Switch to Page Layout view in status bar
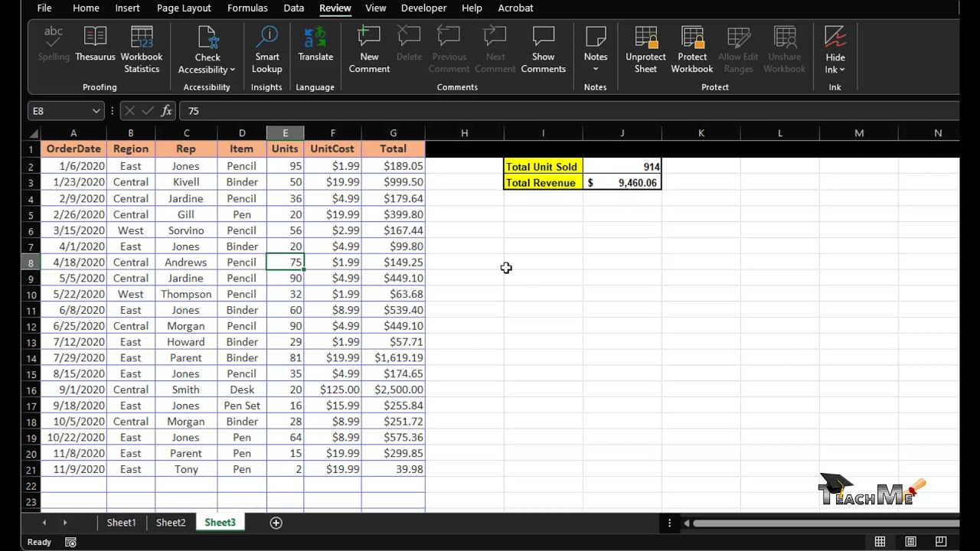The width and height of the screenshot is (980, 551). point(910,542)
